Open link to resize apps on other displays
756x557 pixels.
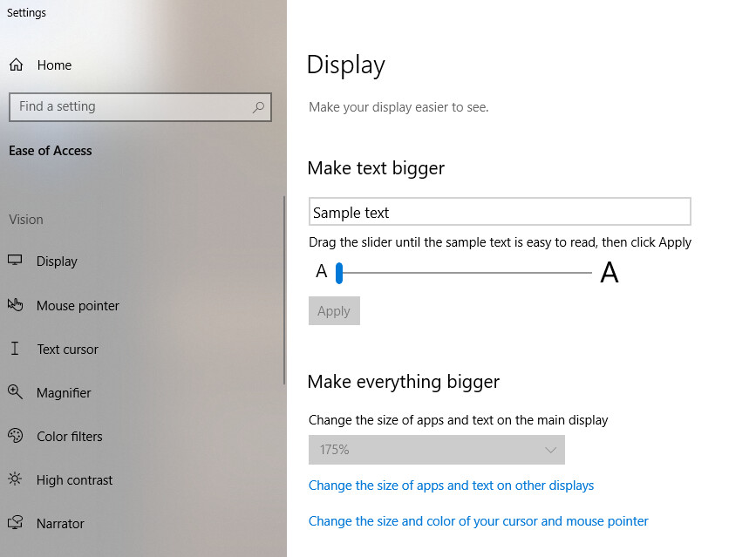[x=451, y=486]
